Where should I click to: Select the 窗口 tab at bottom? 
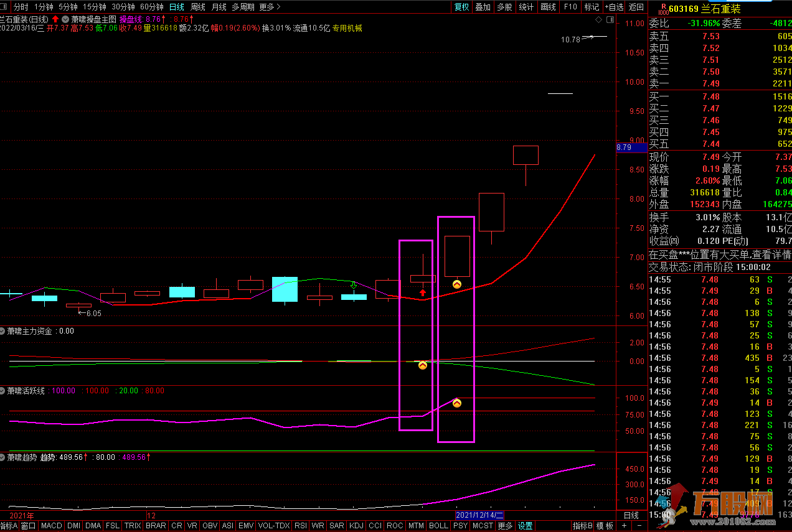pyautogui.click(x=28, y=526)
